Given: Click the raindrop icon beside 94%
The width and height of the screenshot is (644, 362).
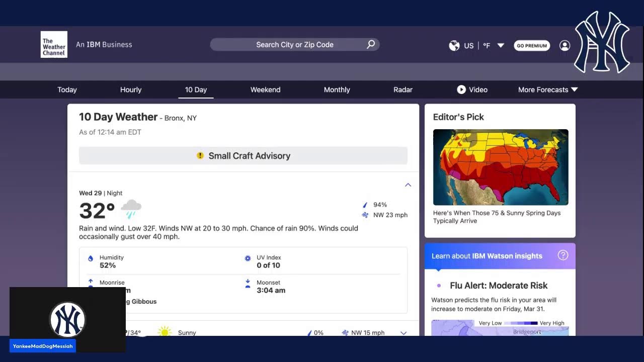Looking at the screenshot, I should coord(365,205).
